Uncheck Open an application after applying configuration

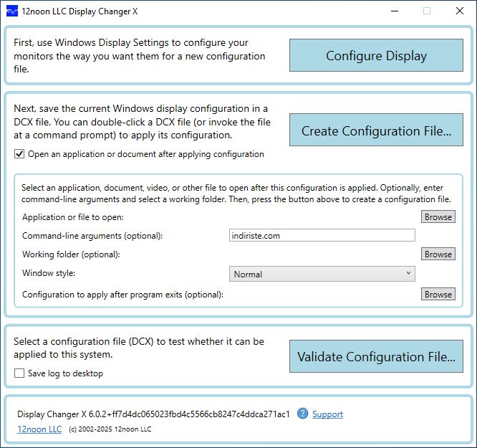click(19, 154)
